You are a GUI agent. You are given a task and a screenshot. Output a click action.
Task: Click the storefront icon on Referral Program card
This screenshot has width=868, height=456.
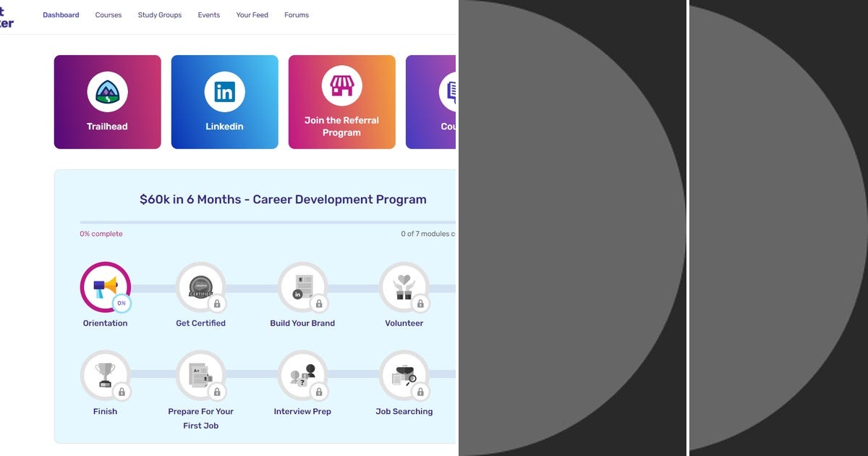tap(341, 85)
